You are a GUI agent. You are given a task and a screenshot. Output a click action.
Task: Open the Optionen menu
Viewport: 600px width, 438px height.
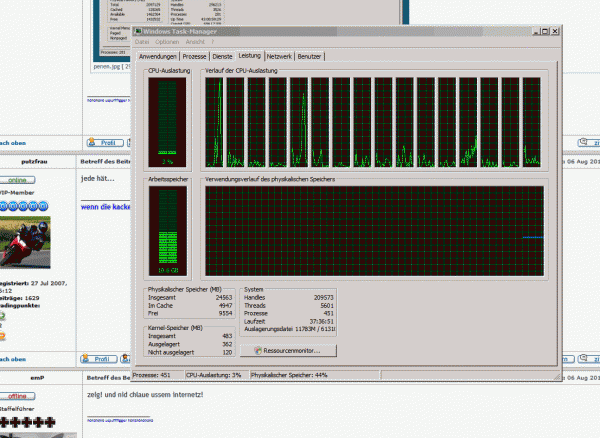167,42
